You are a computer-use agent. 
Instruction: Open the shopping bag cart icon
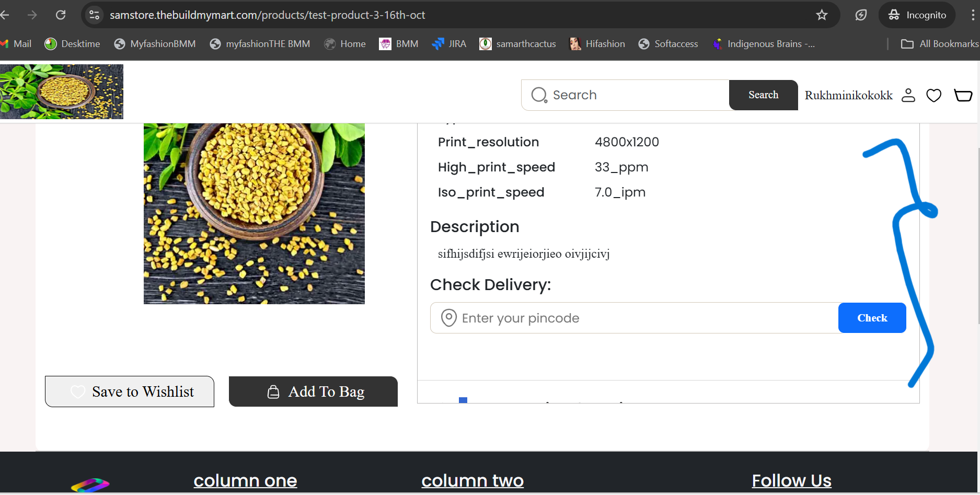coord(963,95)
